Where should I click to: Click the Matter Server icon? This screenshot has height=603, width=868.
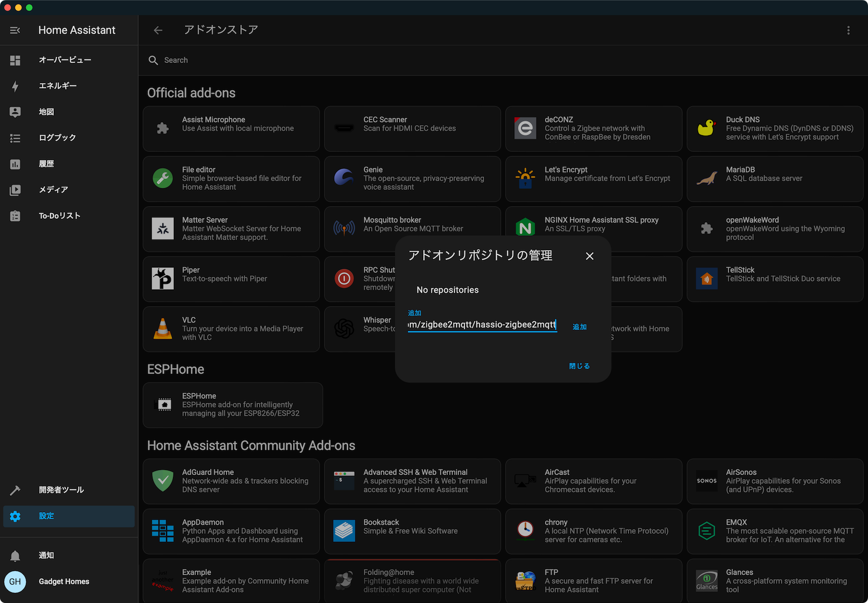(163, 229)
